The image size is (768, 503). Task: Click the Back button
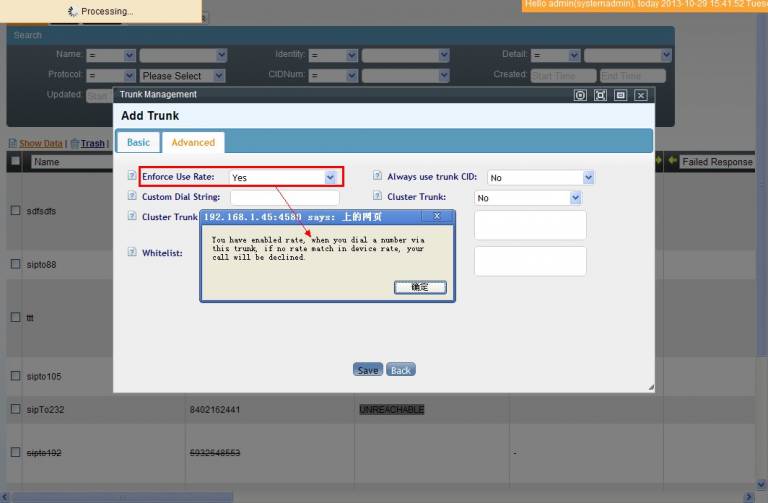400,370
